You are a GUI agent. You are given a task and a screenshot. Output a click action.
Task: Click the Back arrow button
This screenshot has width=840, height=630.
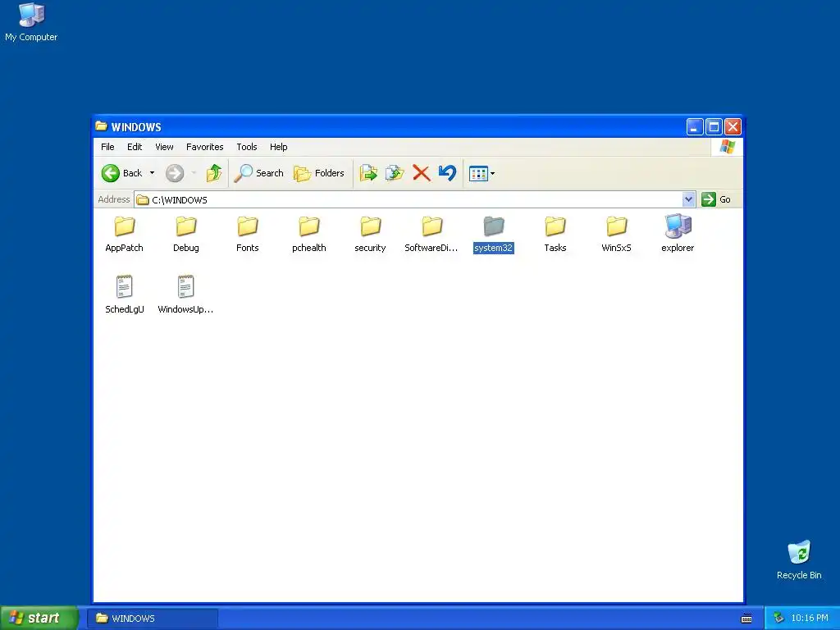click(121, 173)
